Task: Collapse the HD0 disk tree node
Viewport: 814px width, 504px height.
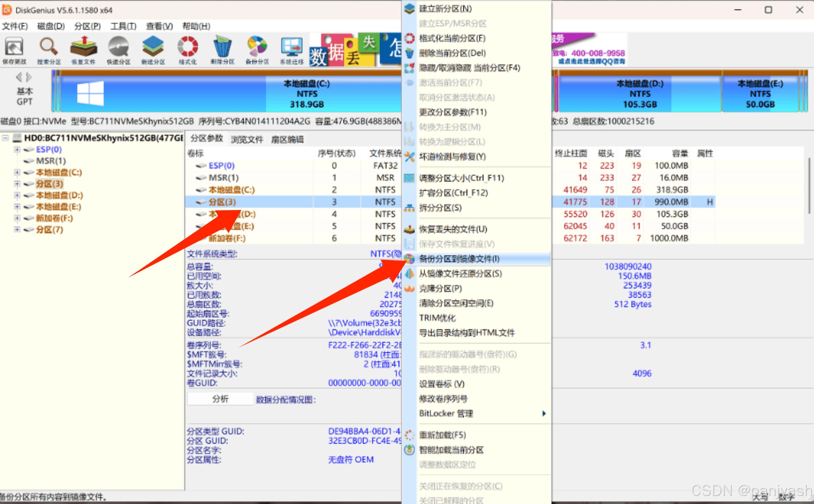Action: (x=5, y=138)
